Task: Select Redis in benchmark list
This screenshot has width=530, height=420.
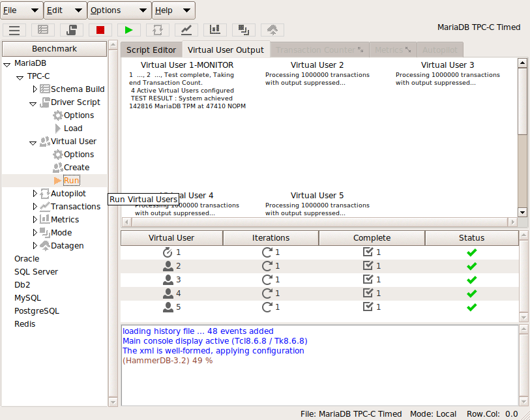Action: coord(25,324)
